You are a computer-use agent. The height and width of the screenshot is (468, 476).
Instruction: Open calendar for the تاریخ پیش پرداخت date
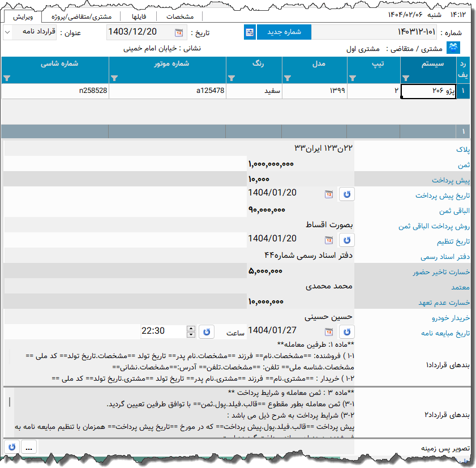tap(330, 193)
